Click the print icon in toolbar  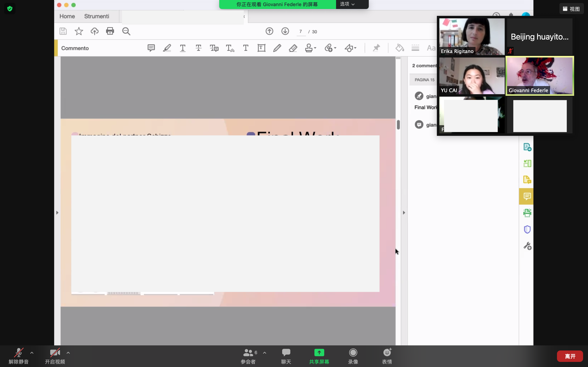[x=110, y=31]
